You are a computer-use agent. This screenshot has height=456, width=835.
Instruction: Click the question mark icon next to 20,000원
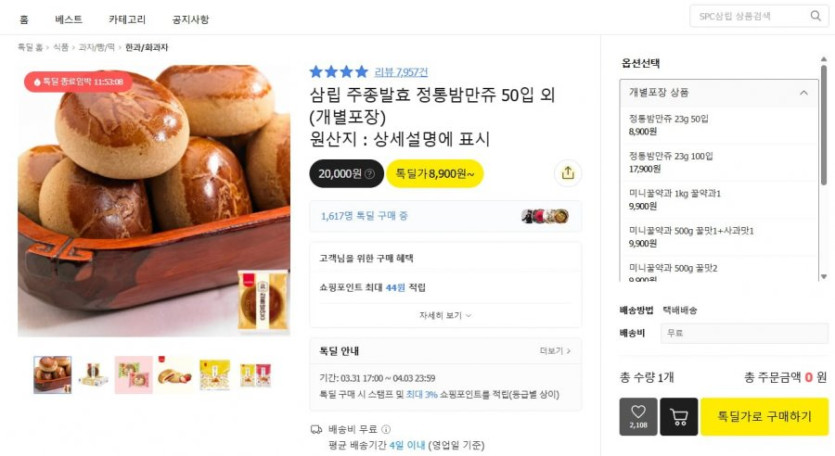click(370, 174)
